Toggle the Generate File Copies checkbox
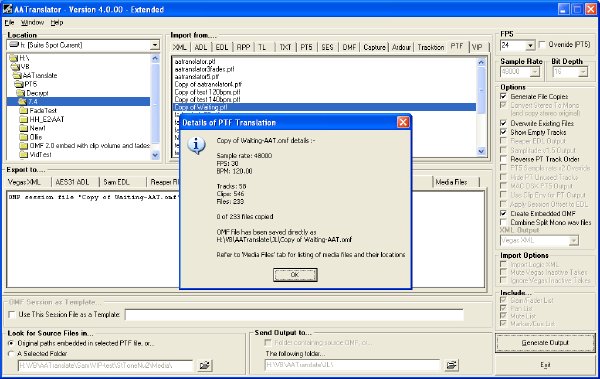The image size is (600, 379). tap(504, 96)
